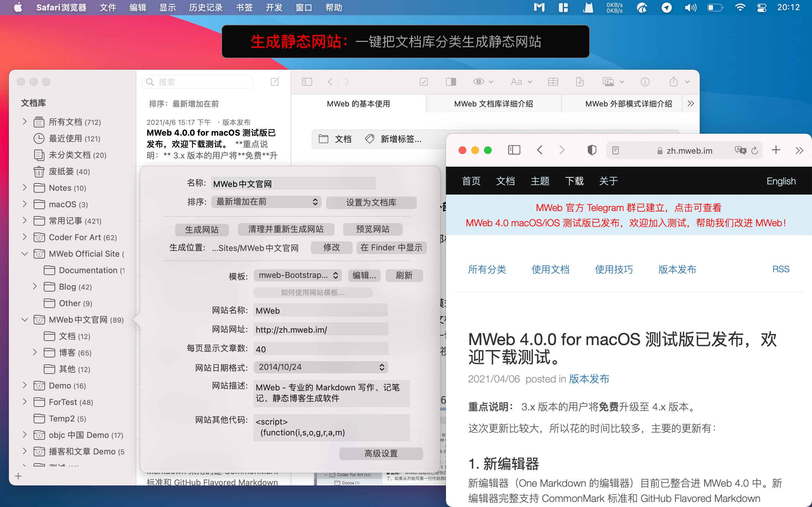
Task: Click the insert image icon in toolbar
Action: pyautogui.click(x=608, y=82)
